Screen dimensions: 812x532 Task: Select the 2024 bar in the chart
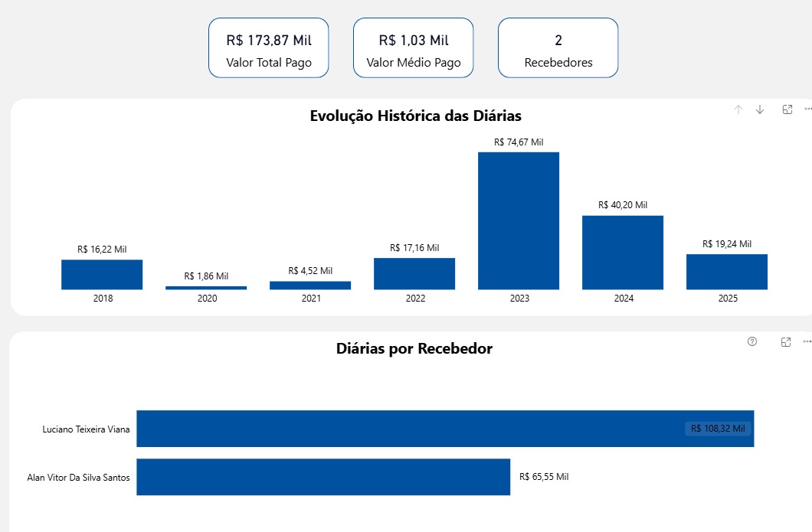coord(623,253)
